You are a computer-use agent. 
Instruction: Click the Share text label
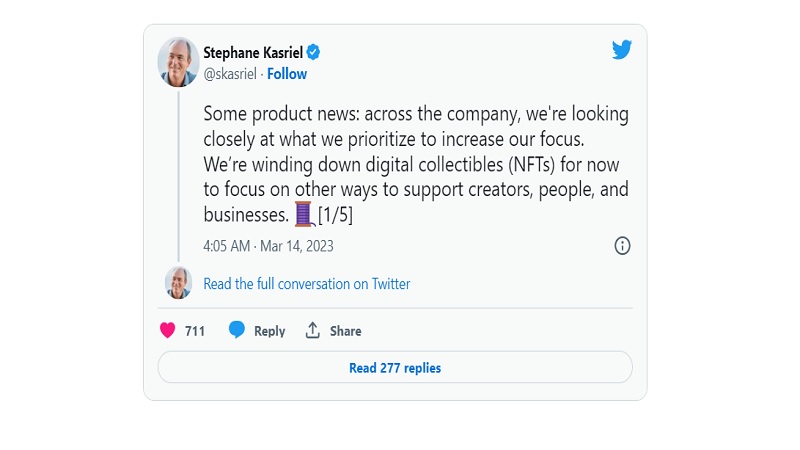[x=345, y=331]
